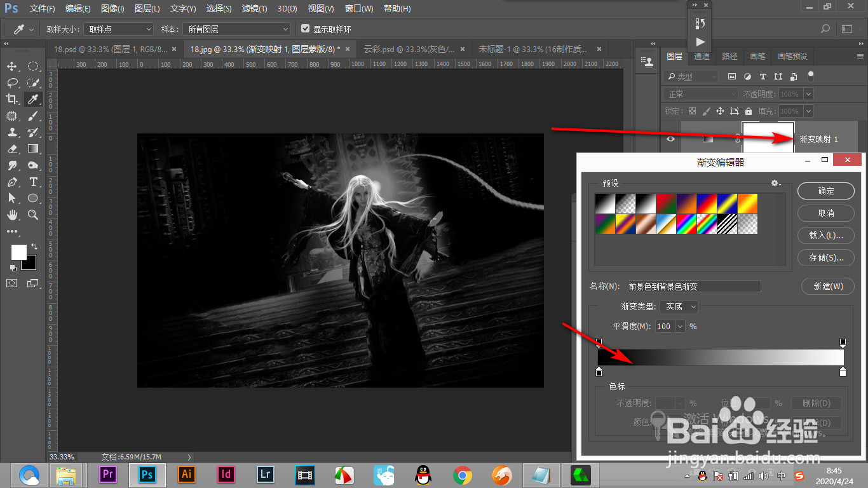Screen dimensions: 868x488
Task: Select the Quick Selection tool
Action: [33, 83]
